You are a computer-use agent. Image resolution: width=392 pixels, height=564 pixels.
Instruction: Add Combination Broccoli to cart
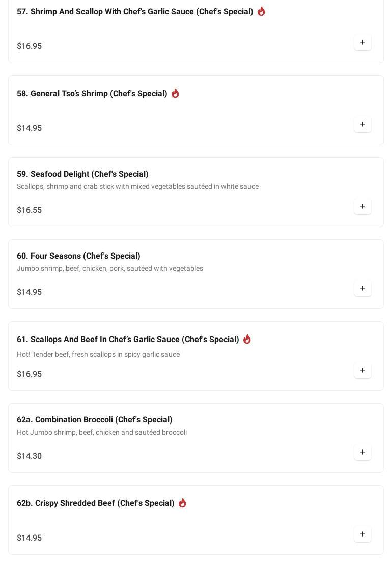coord(362,452)
